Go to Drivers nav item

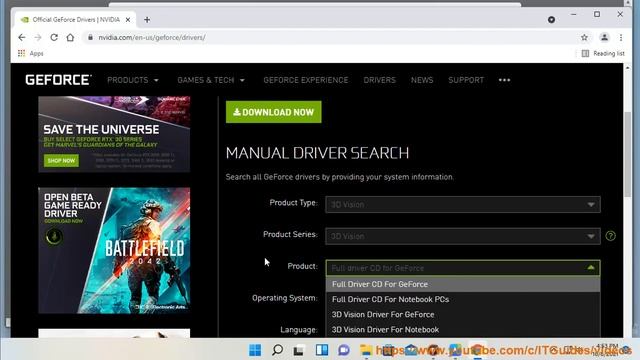[380, 80]
